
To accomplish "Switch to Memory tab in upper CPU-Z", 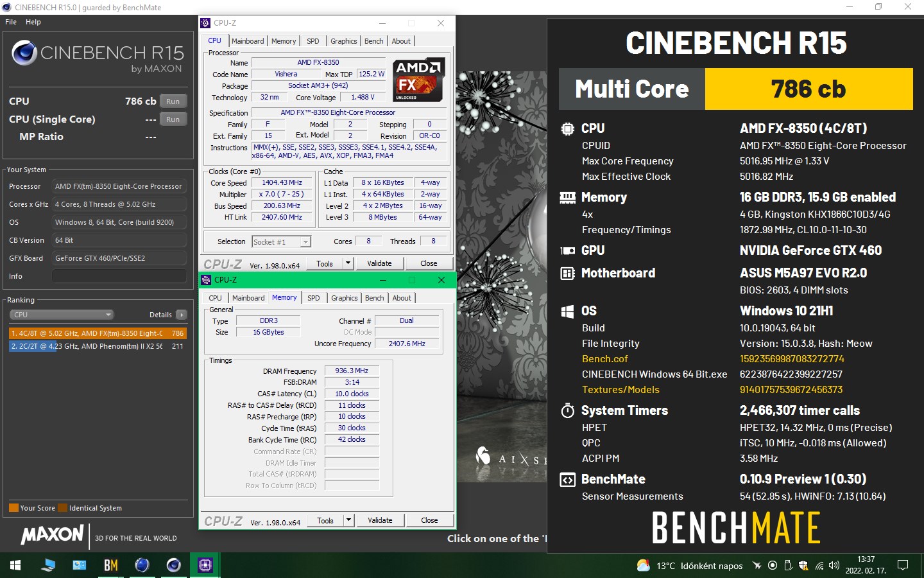I will [284, 41].
